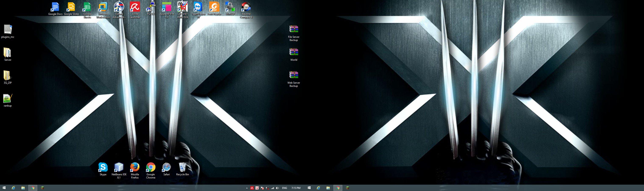
Task: Select the NetBeans IDE 8.1 icon
Action: (x=119, y=167)
